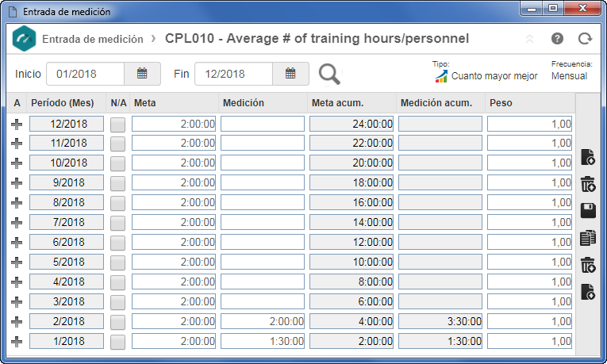Click the plus icon for row 1/2018

(17, 342)
